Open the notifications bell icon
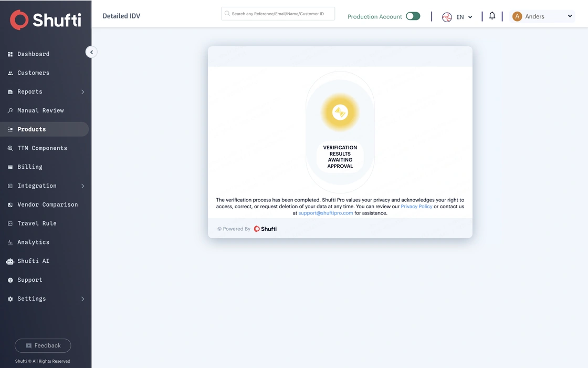 point(492,16)
